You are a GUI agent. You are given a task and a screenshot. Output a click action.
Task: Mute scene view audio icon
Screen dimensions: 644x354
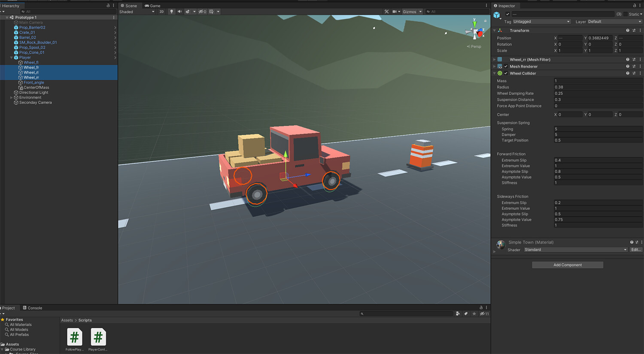pyautogui.click(x=180, y=12)
